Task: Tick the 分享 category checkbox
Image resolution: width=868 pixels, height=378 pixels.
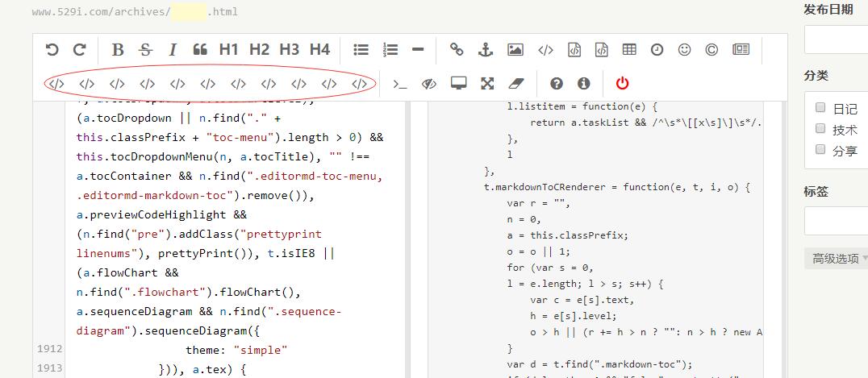Action: (x=820, y=150)
